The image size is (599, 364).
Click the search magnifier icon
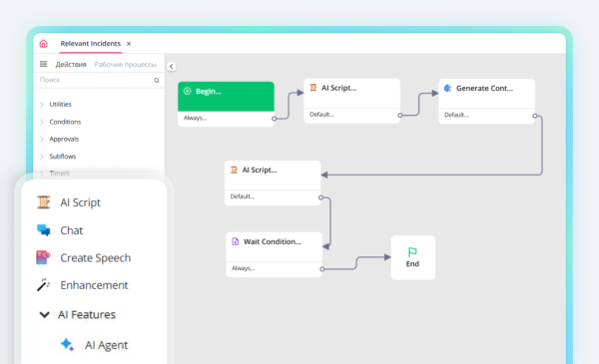[157, 80]
